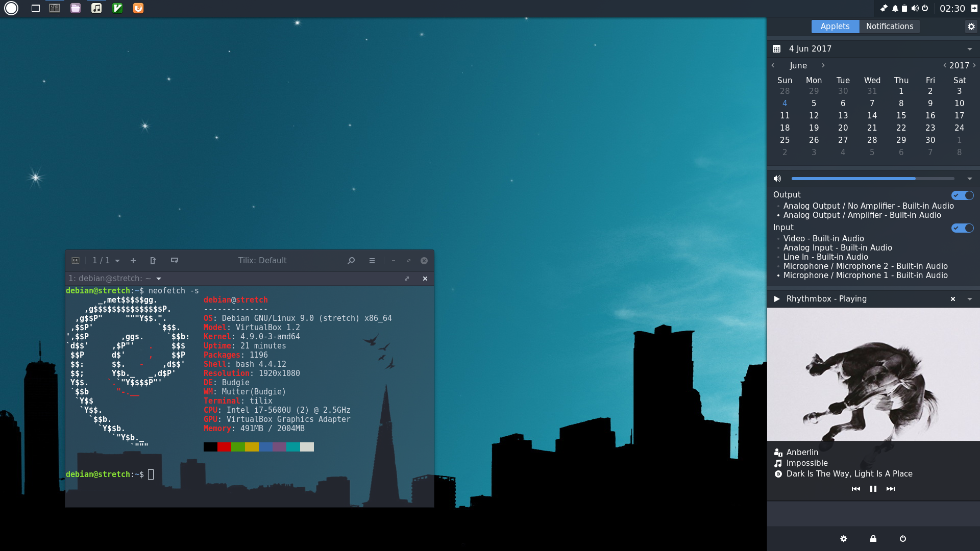
Task: Open Tilix find search icon
Action: [351, 261]
